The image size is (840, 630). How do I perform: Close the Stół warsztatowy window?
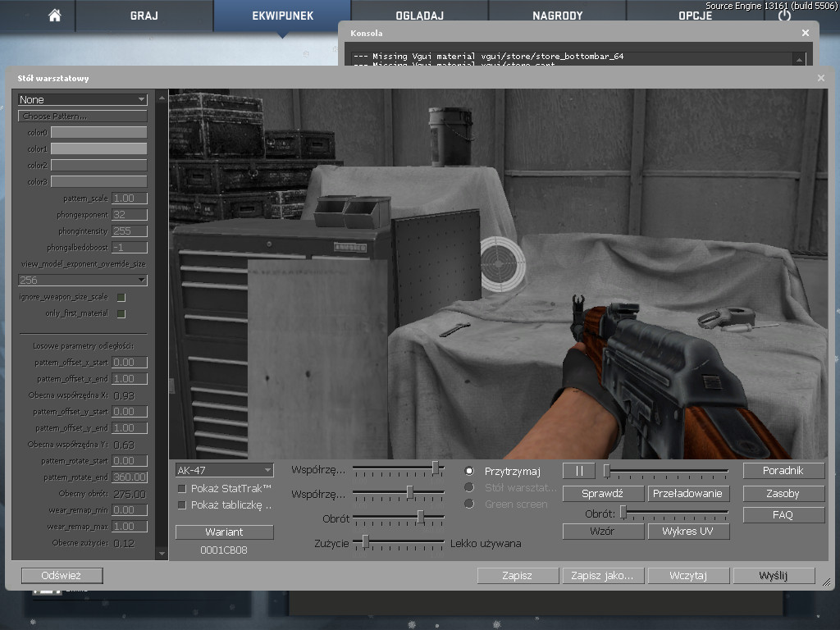tap(821, 78)
